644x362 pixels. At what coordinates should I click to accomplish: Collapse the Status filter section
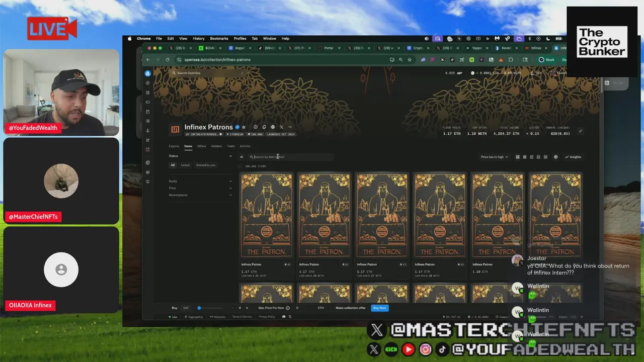pos(230,156)
